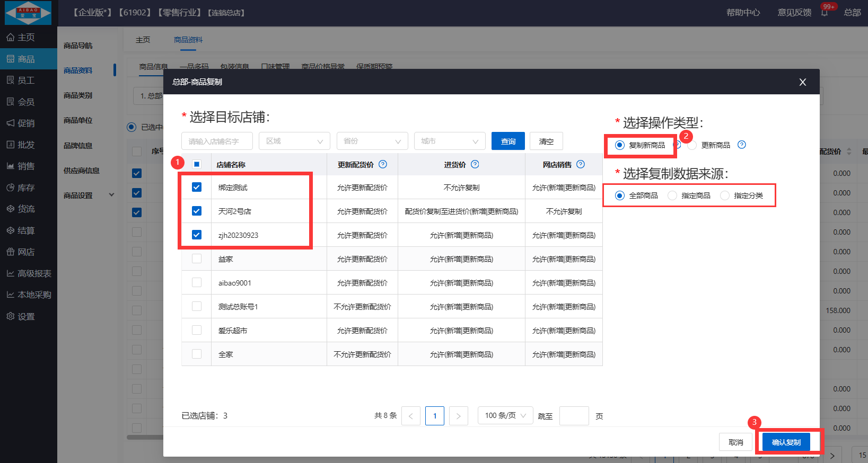Click help icon next to 更新商品

click(x=742, y=145)
